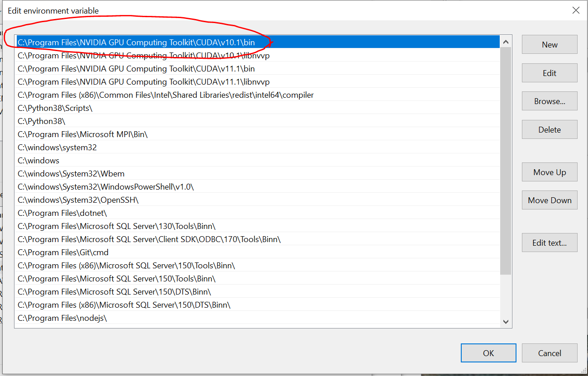Viewport: 588px width, 376px height.
Task: Select the Microsoft MPI\Bin\ entry
Action: pos(258,134)
